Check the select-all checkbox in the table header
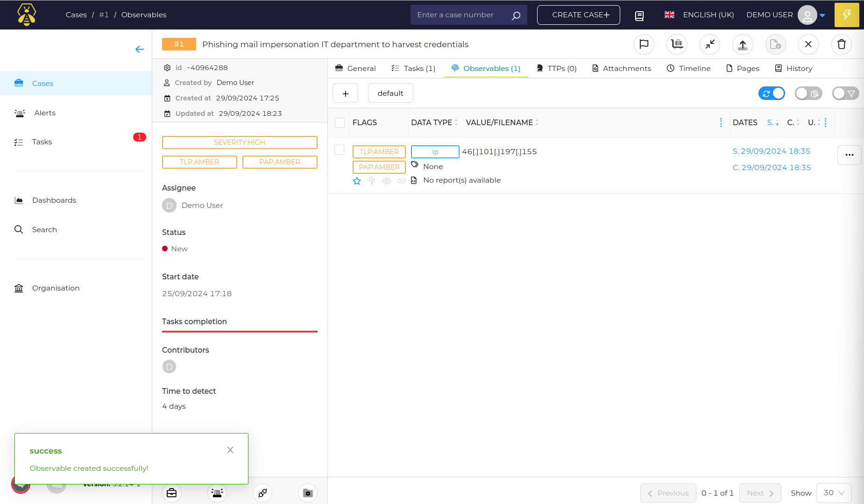 pyautogui.click(x=340, y=122)
